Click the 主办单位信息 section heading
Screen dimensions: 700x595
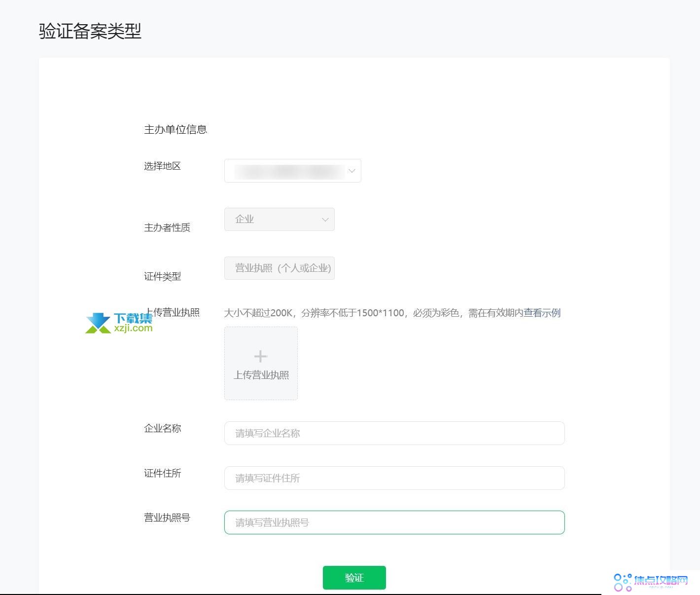pyautogui.click(x=176, y=129)
